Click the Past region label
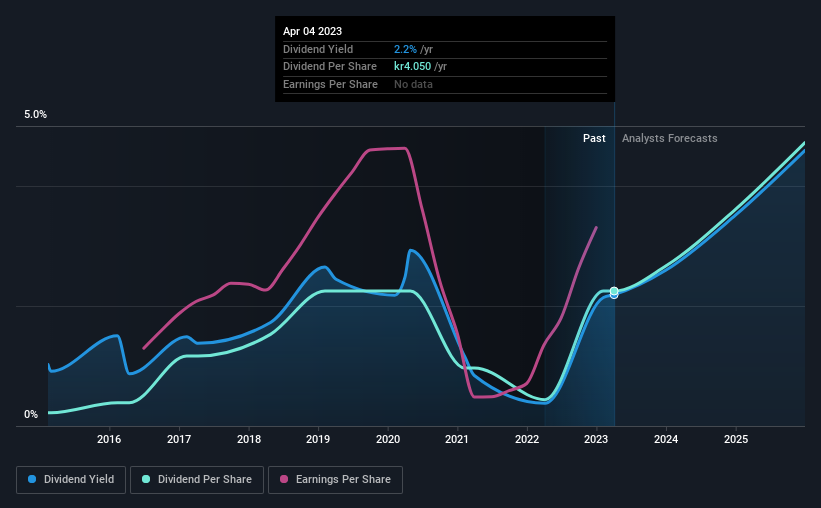 click(x=594, y=138)
